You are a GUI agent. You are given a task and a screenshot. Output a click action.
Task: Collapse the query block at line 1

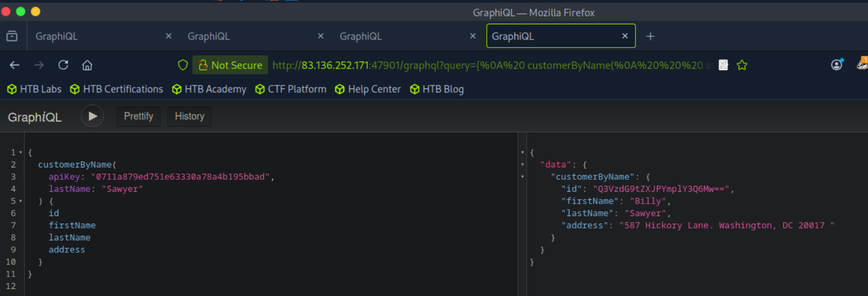point(21,153)
